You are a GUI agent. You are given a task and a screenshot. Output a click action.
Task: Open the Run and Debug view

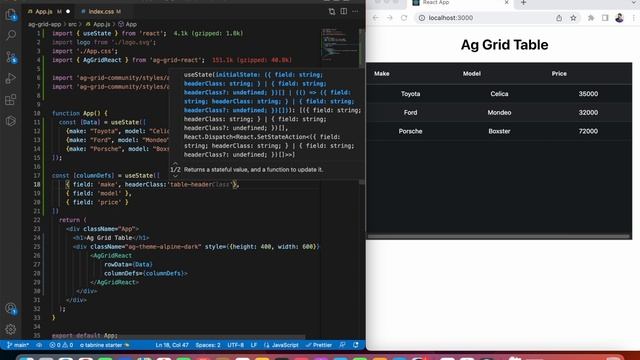coord(11,78)
